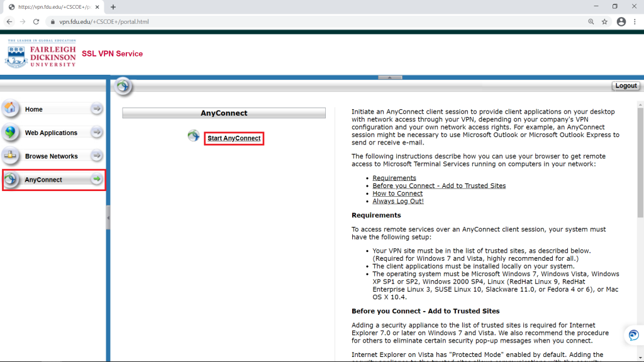
Task: Click the Web Applications globe icon
Action: pyautogui.click(x=10, y=132)
